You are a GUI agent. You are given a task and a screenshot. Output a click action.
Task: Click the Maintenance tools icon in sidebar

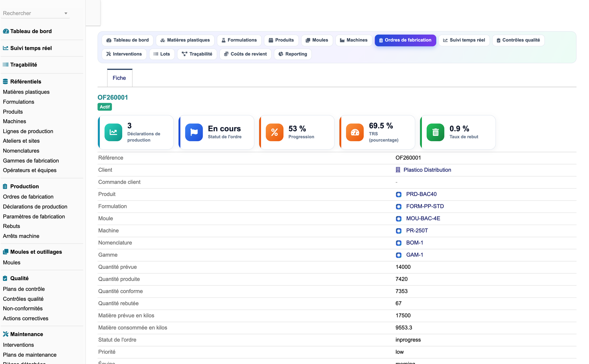point(5,334)
